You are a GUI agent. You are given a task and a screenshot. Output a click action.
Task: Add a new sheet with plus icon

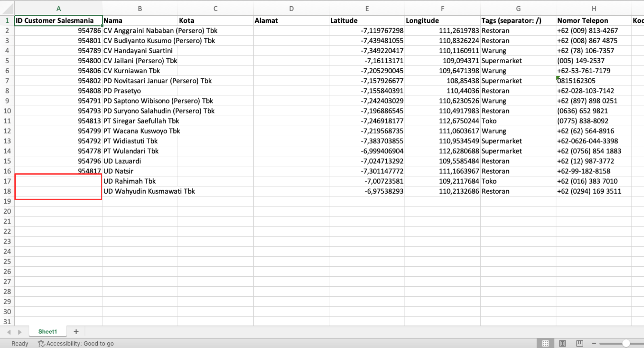[76, 332]
